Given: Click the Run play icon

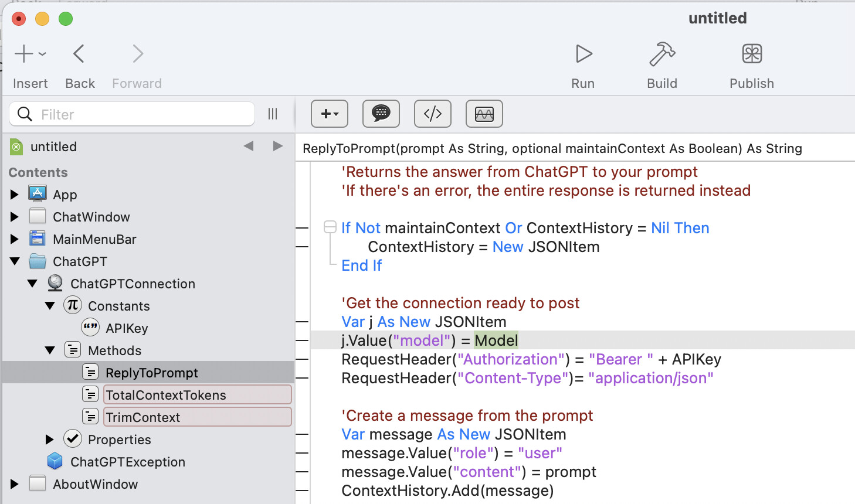Looking at the screenshot, I should tap(583, 54).
